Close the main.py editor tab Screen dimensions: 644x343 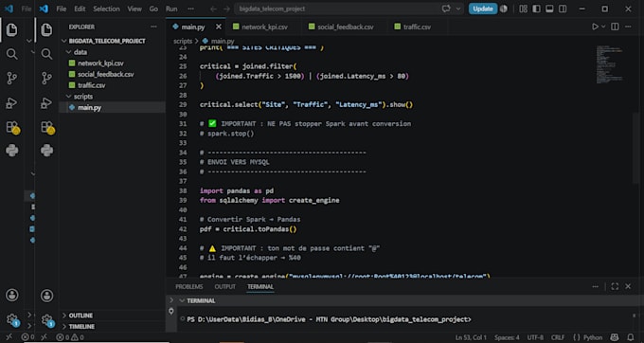coord(219,27)
